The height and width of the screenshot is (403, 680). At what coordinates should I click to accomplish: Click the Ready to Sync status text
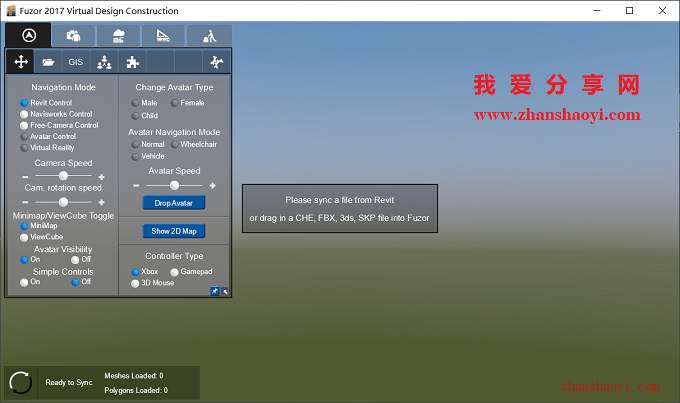pos(69,383)
